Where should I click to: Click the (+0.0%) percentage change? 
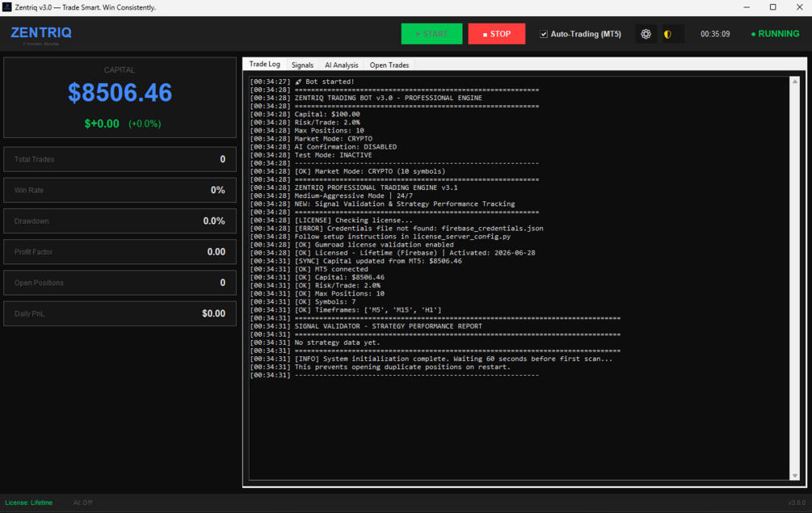click(145, 124)
